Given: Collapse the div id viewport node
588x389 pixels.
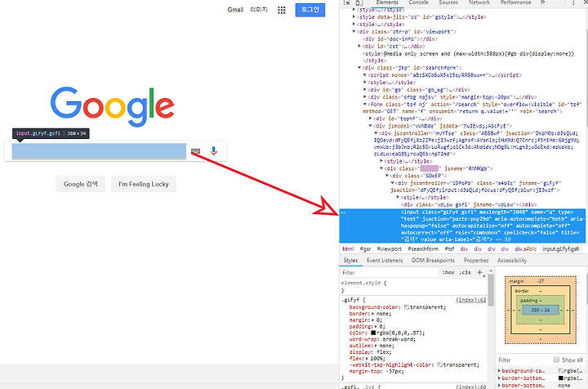Looking at the screenshot, I should 354,32.
